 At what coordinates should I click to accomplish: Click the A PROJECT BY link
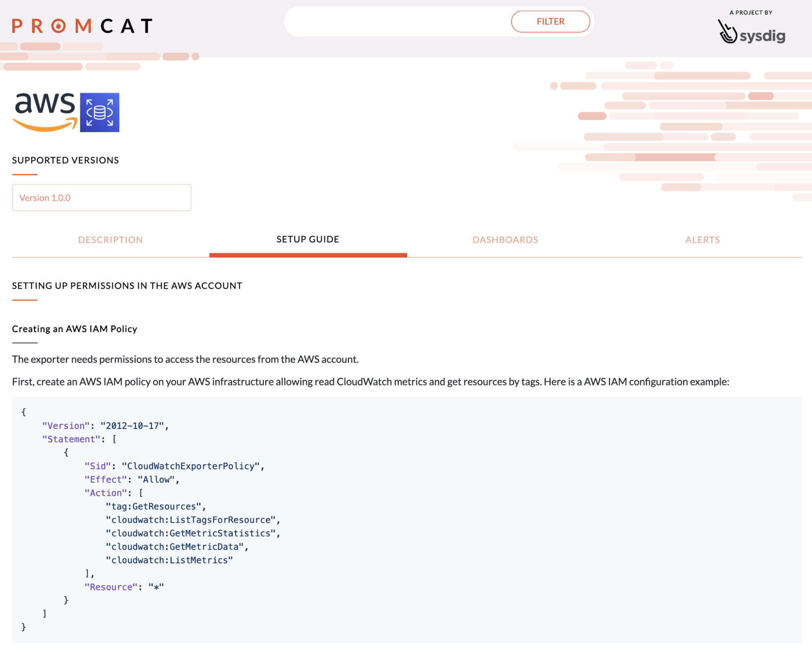(751, 12)
